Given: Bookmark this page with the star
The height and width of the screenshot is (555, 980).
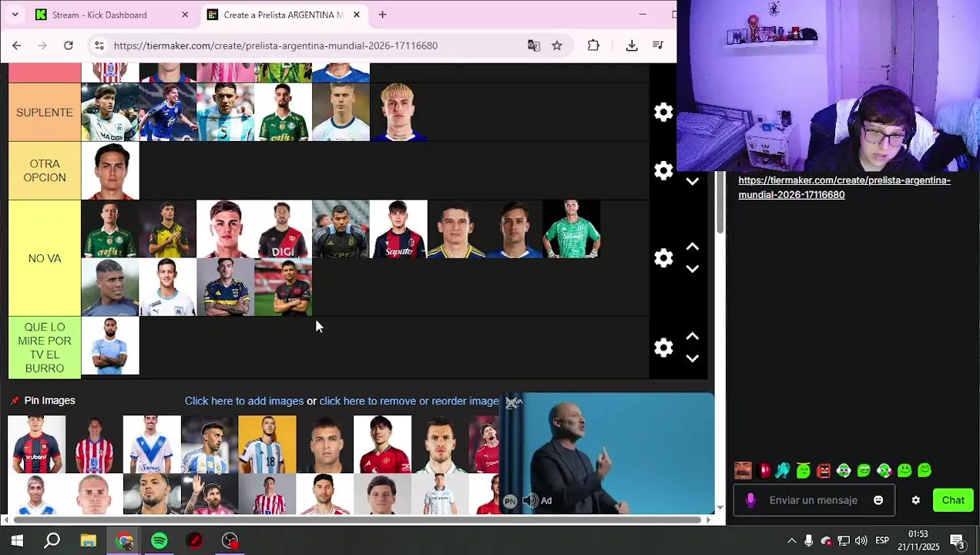Looking at the screenshot, I should 557,45.
